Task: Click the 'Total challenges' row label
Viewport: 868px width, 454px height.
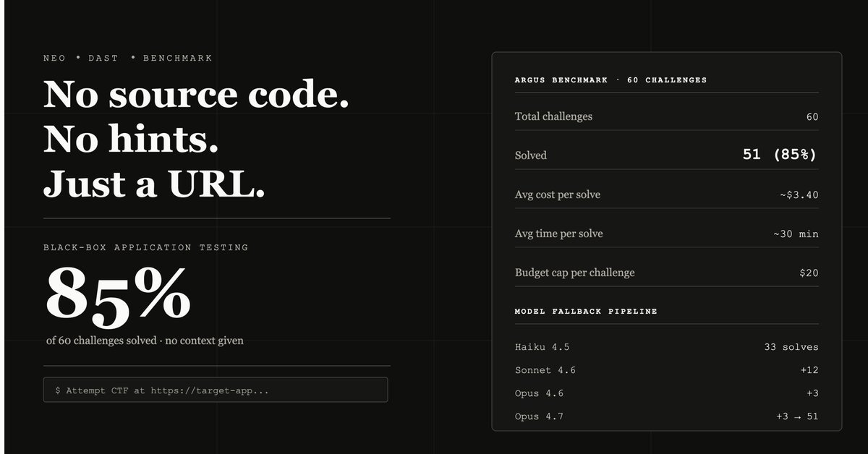Action: 553,116
